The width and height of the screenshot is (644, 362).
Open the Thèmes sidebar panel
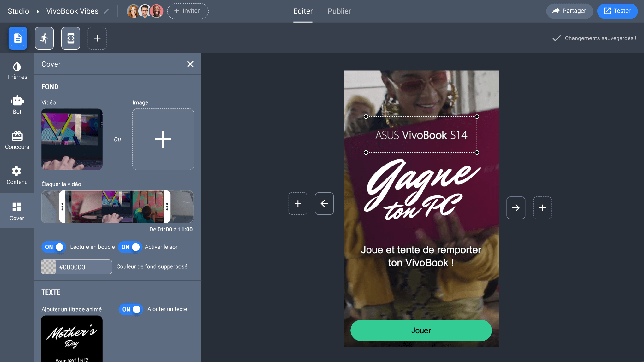(x=17, y=71)
